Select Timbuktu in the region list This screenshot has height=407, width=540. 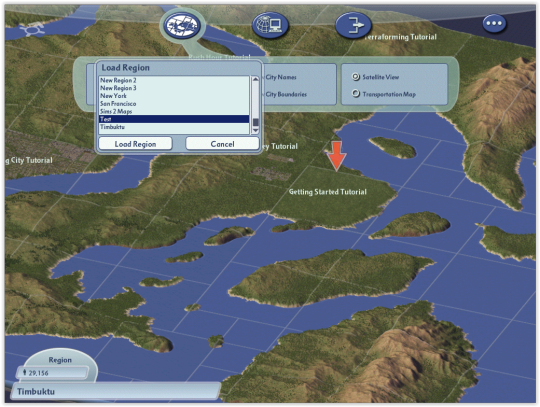pyautogui.click(x=174, y=127)
